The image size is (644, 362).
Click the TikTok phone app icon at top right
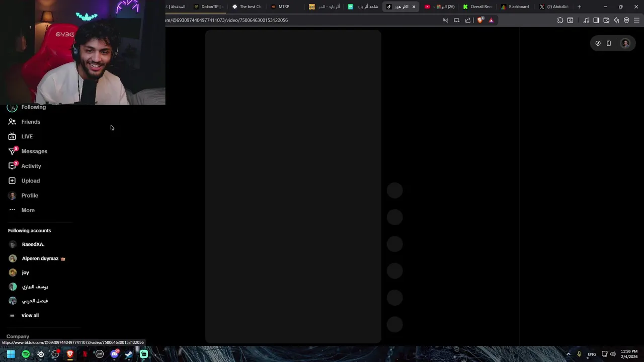[609, 43]
